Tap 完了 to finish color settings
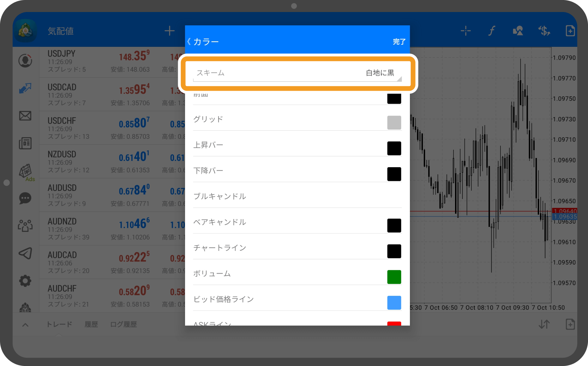 (x=399, y=41)
